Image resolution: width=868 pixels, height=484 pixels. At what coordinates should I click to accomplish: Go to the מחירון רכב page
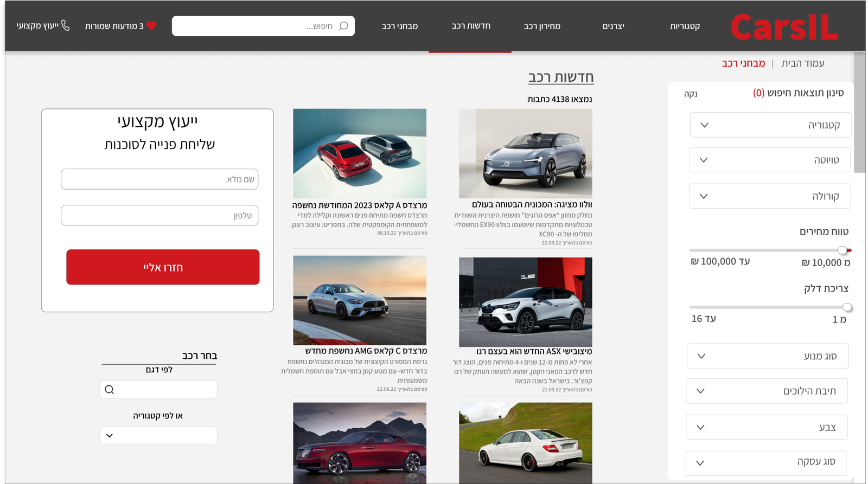(x=542, y=26)
